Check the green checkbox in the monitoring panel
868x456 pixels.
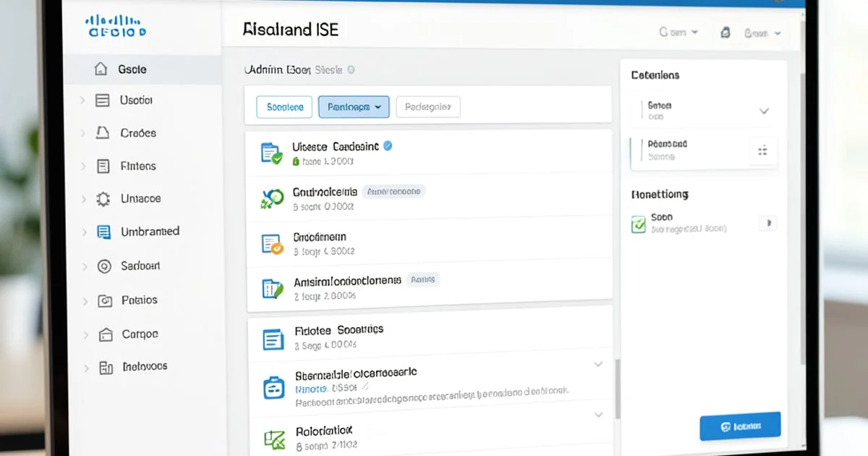coord(638,224)
